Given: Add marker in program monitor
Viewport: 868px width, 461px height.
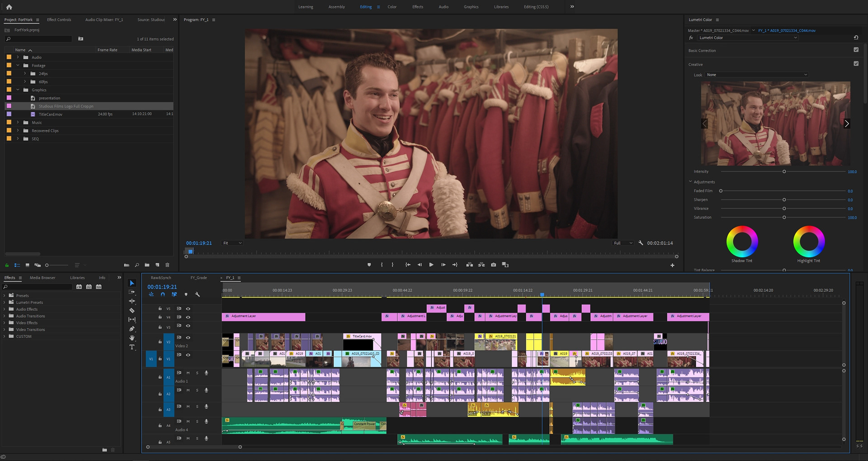Looking at the screenshot, I should tap(369, 265).
